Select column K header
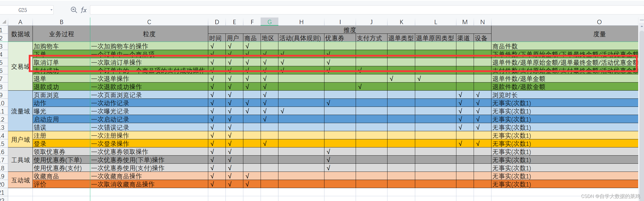This screenshot has width=644, height=201. [x=401, y=22]
